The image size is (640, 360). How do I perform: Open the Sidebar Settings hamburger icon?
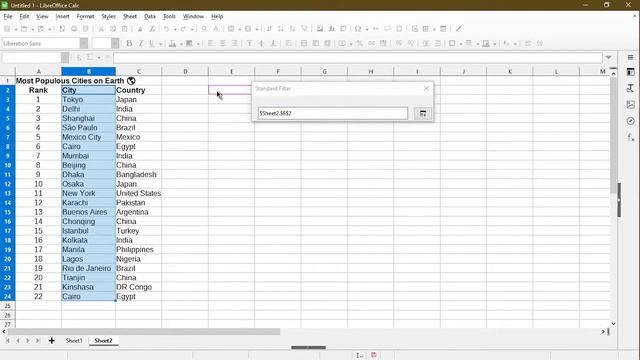630,58
